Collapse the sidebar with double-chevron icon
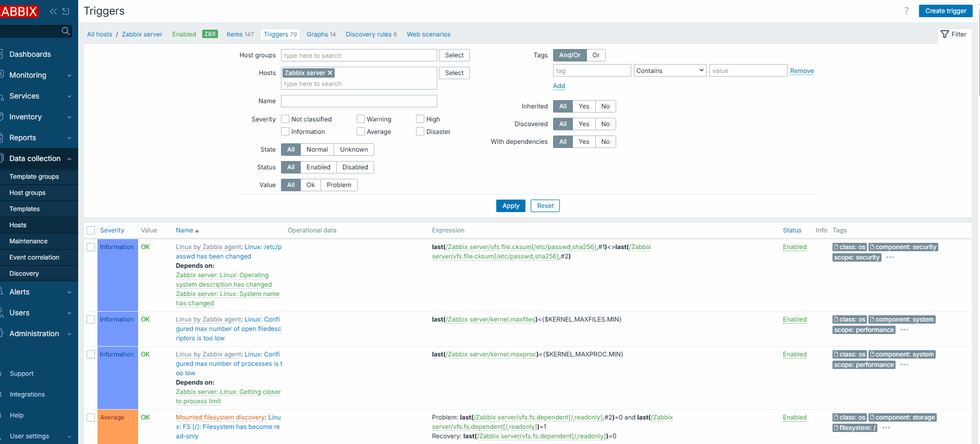 pyautogui.click(x=53, y=11)
